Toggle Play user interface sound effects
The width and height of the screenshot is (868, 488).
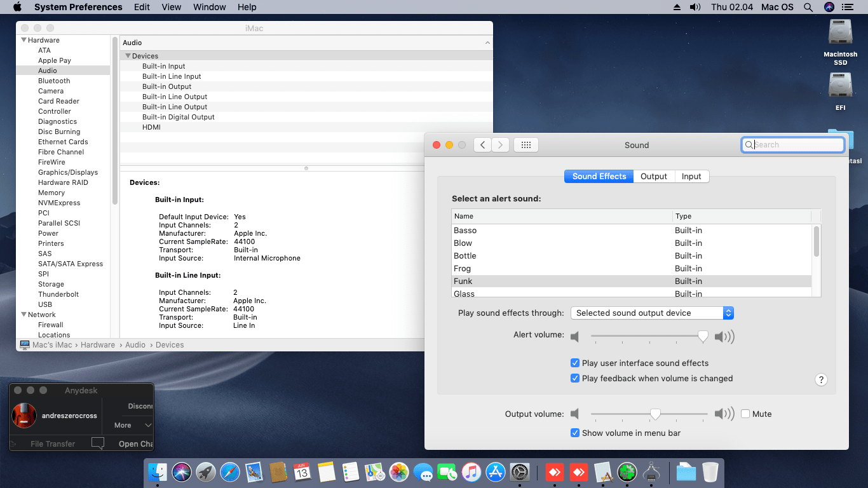point(575,363)
